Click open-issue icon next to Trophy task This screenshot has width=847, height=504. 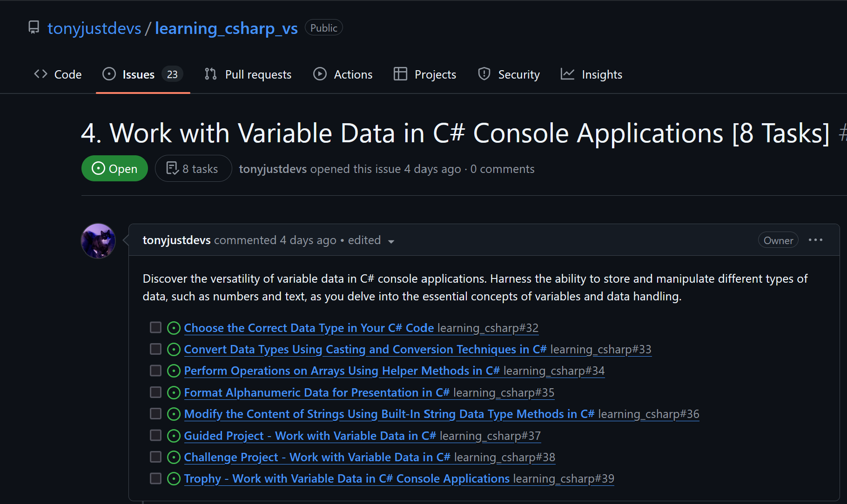[174, 478]
